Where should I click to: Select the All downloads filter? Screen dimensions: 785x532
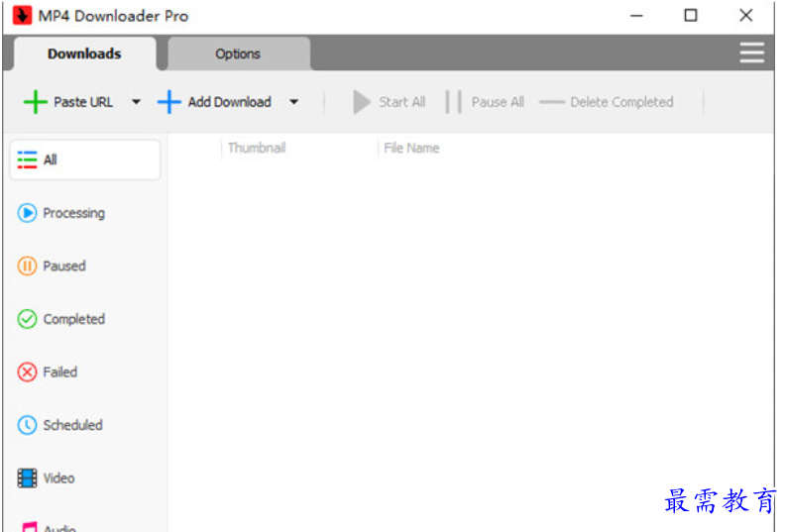(85, 160)
